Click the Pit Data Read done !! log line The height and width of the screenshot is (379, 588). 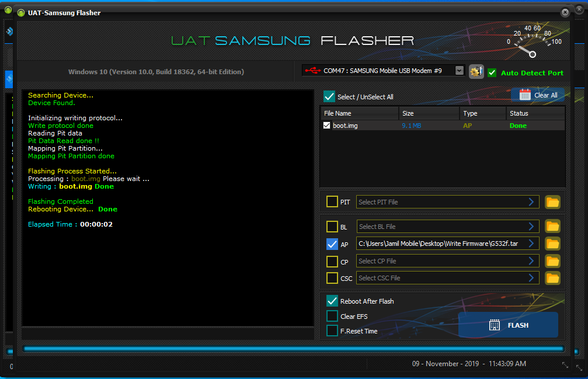(64, 141)
